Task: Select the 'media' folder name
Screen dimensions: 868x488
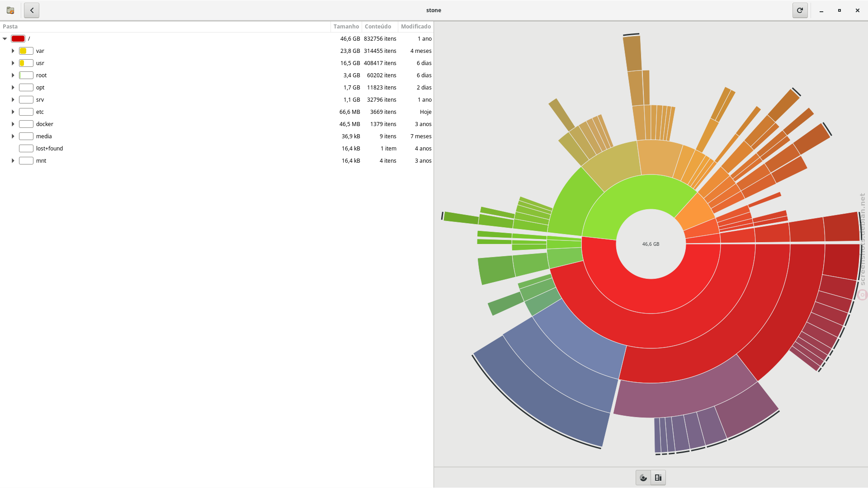Action: coord(44,136)
